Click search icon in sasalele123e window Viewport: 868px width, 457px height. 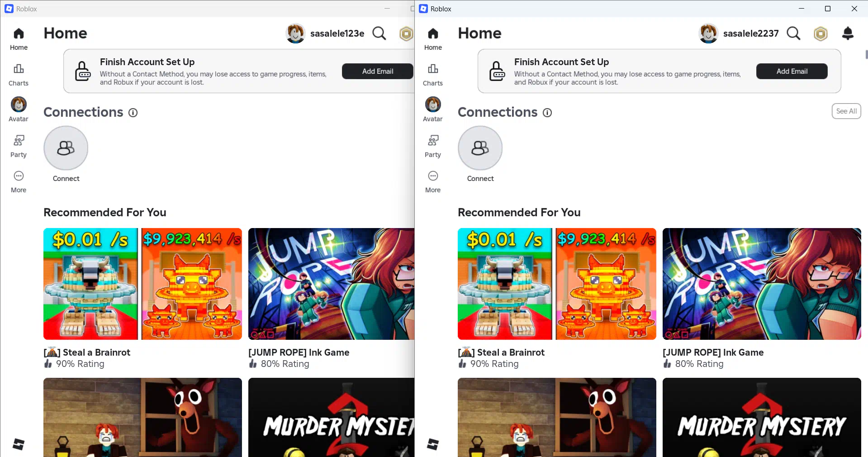click(379, 33)
